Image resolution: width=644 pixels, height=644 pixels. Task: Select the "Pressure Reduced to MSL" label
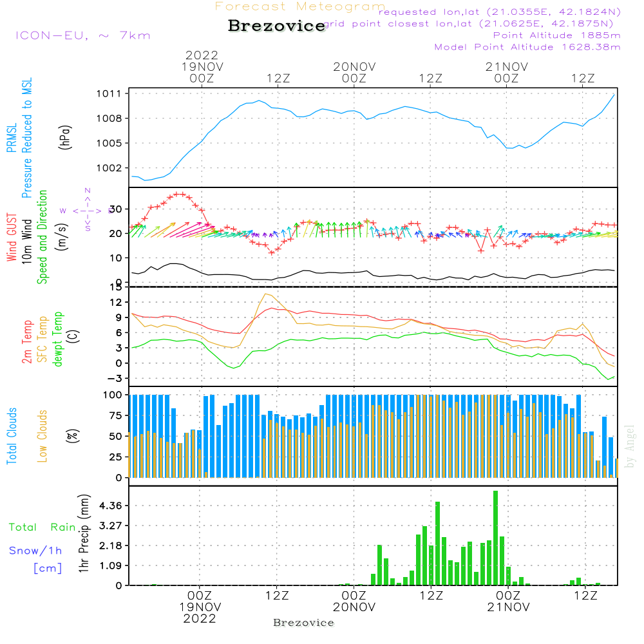(26, 138)
